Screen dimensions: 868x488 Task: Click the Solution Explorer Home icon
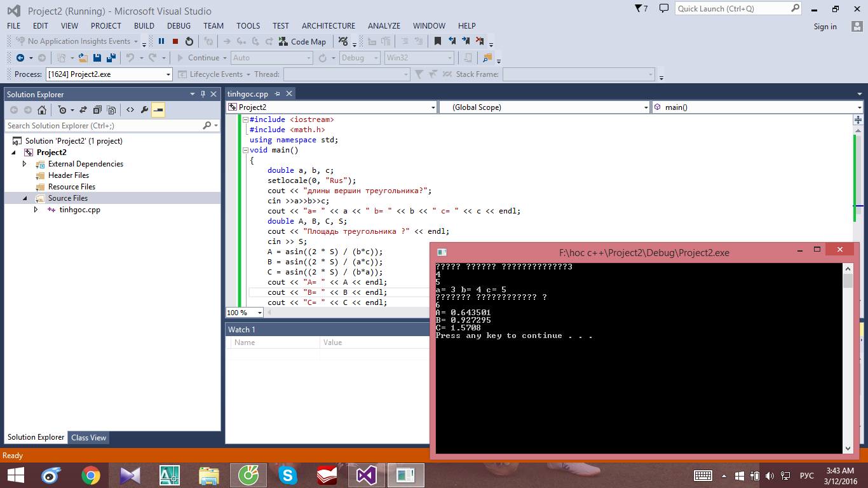click(42, 110)
